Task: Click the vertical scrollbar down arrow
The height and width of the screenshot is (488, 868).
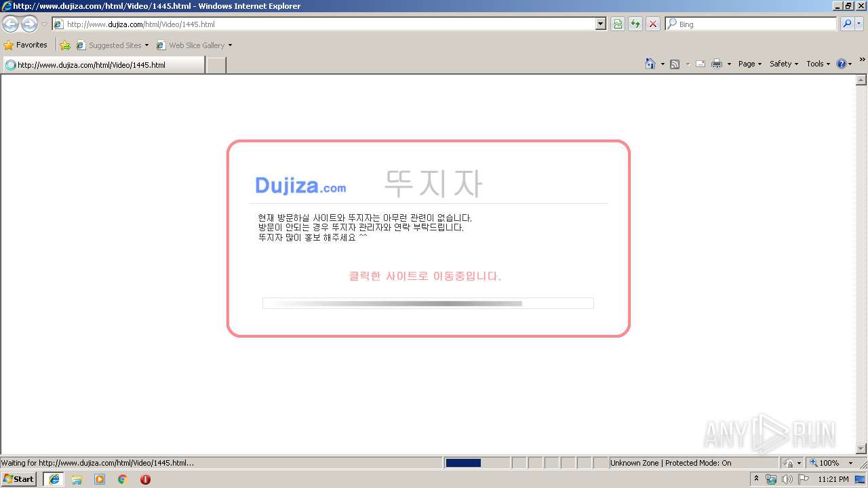Action: (861, 449)
